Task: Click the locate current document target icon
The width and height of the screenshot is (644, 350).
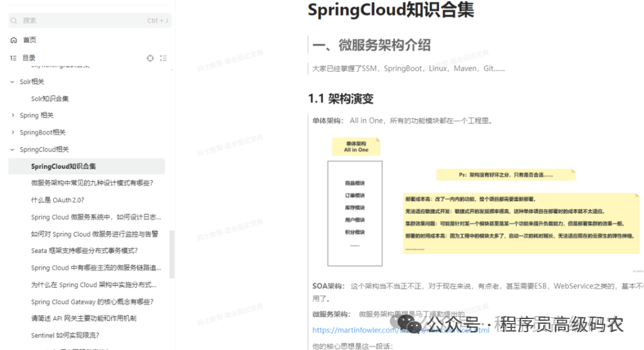Action: coord(150,58)
